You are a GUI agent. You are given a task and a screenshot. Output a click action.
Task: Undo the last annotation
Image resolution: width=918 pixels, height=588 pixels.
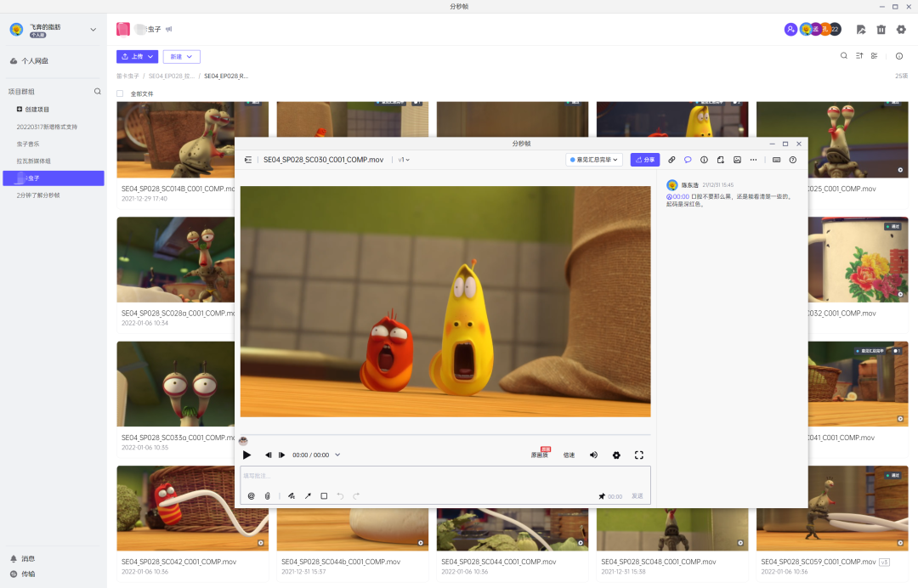[340, 495]
